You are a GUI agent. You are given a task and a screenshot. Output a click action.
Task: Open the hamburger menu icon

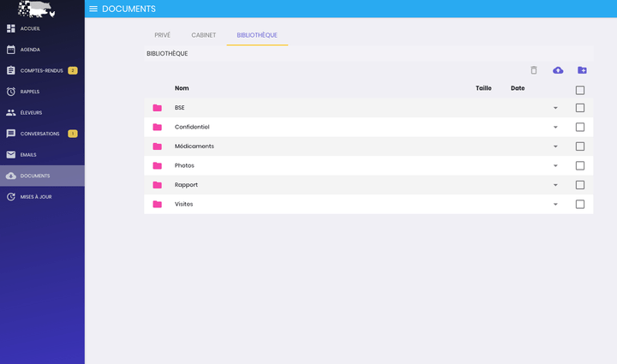click(93, 9)
